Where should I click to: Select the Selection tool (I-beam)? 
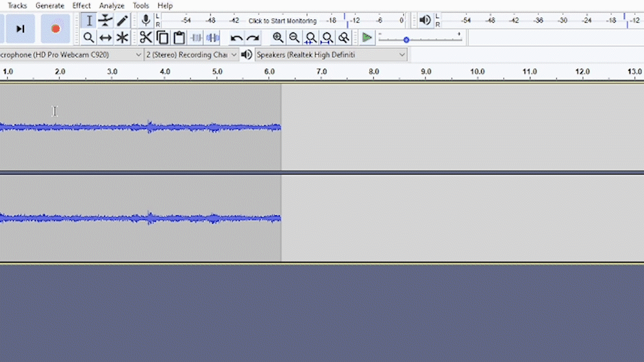pyautogui.click(x=89, y=21)
